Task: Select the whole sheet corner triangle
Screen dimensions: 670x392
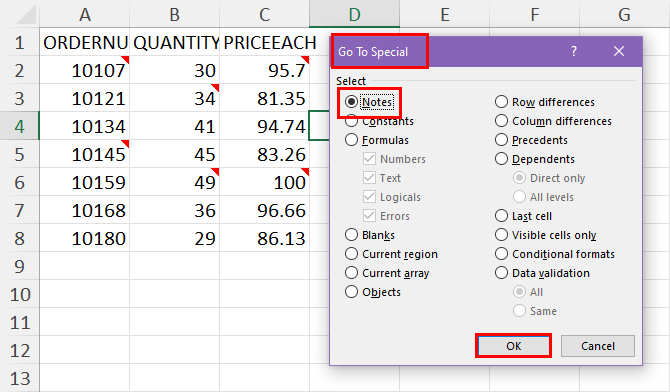Action: (x=26, y=15)
